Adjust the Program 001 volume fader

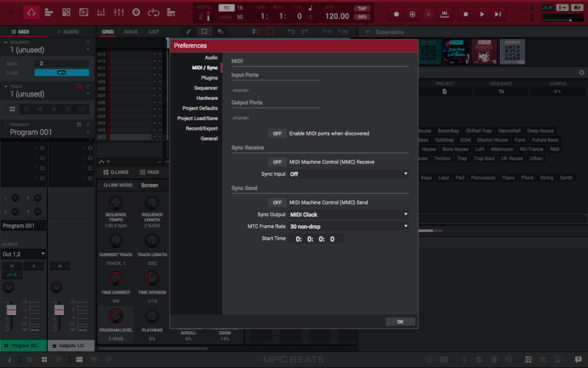[11, 310]
